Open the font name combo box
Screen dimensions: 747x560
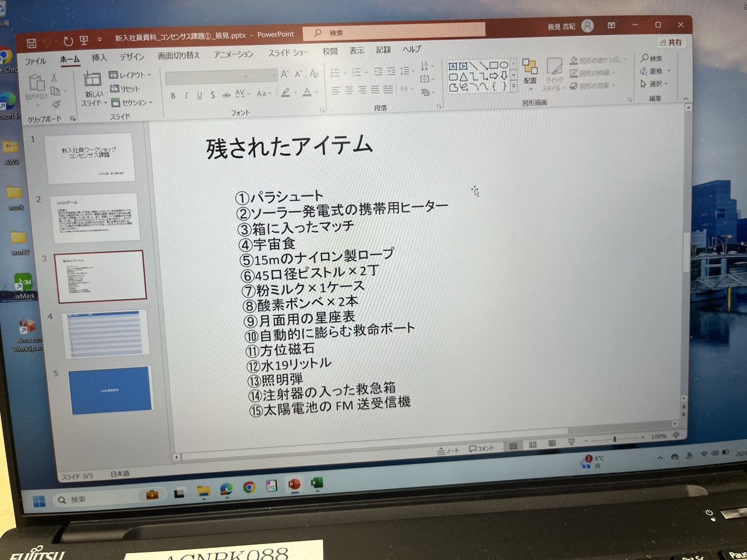tap(206, 77)
